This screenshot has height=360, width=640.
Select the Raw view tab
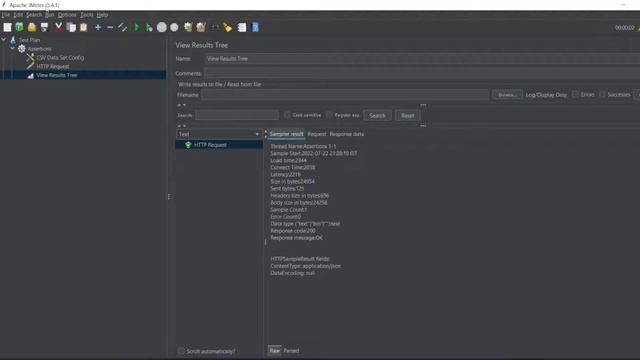tap(275, 351)
